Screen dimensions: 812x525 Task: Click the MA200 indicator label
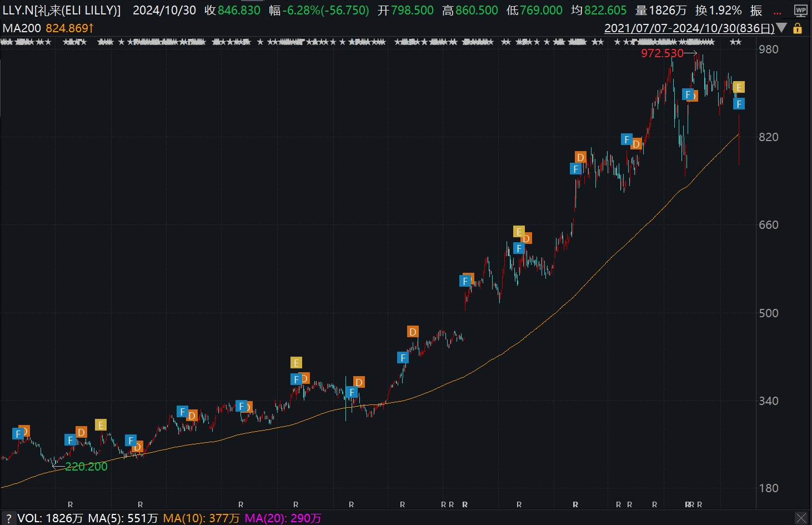pyautogui.click(x=22, y=28)
